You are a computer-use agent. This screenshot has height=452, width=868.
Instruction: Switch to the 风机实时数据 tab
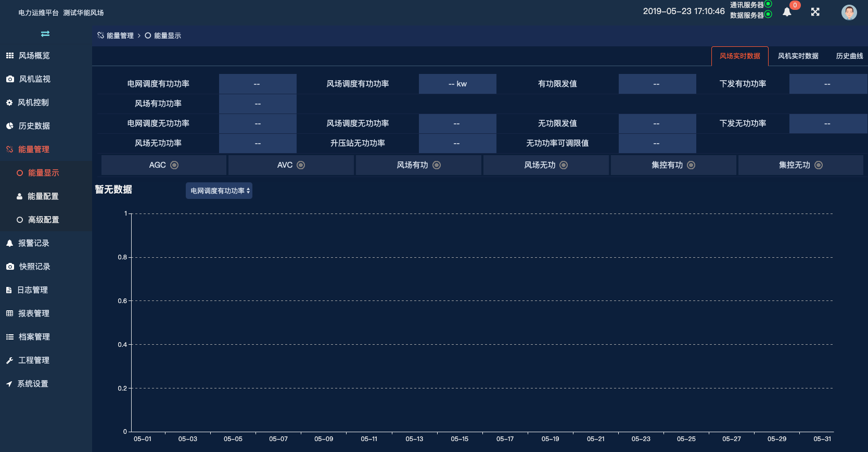(x=798, y=56)
